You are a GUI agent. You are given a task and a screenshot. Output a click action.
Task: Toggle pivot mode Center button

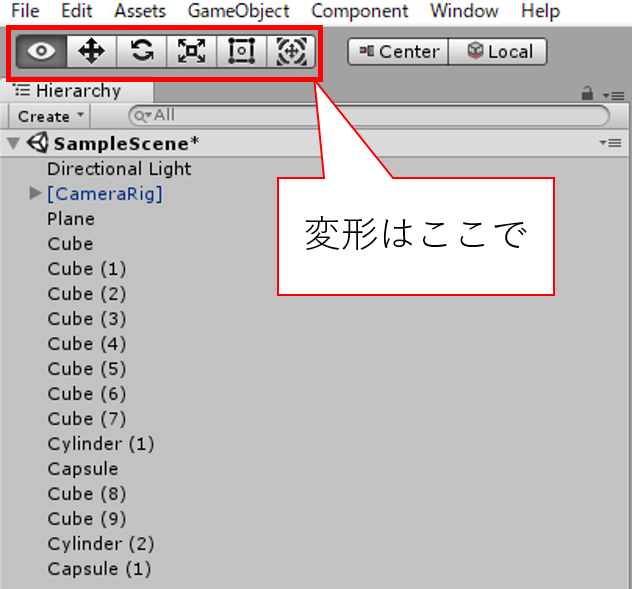tap(398, 52)
